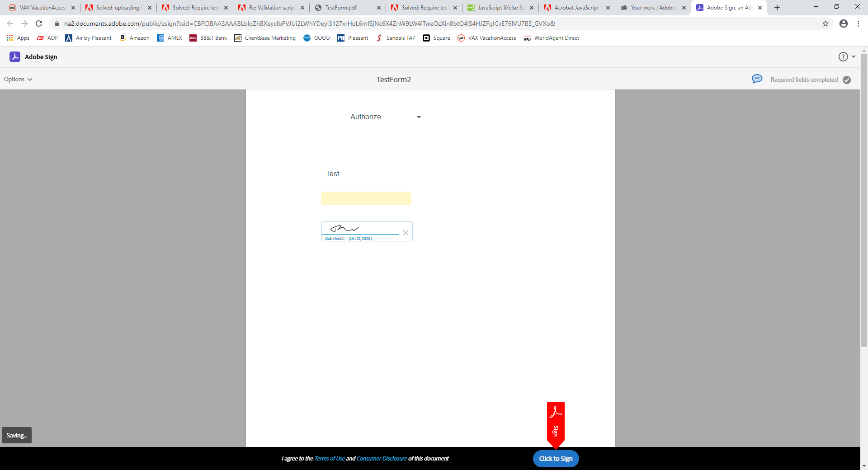
Task: Open the comment bubble icon
Action: point(756,79)
